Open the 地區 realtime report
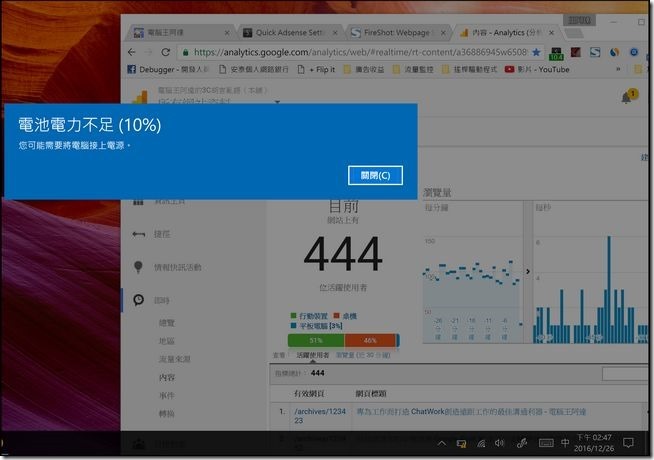This screenshot has height=460, width=654. click(x=167, y=341)
